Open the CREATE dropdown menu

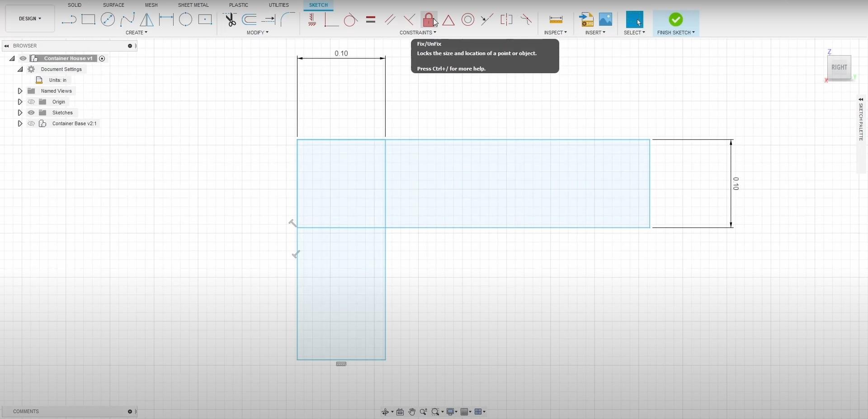[x=137, y=33]
